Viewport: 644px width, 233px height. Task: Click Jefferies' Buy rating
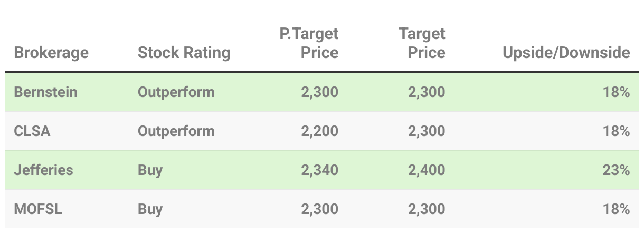150,170
